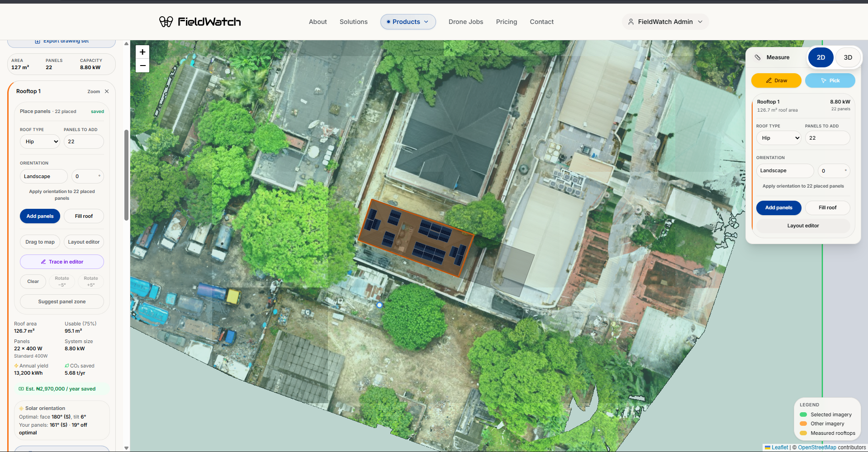Click the 8.80 kW capacity summary value

(x=90, y=67)
